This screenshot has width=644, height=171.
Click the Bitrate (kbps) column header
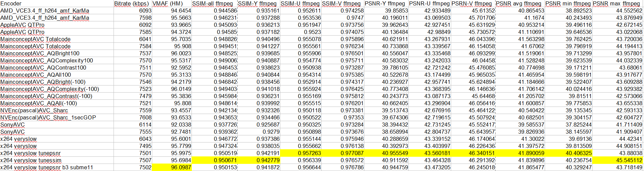click(x=133, y=3)
